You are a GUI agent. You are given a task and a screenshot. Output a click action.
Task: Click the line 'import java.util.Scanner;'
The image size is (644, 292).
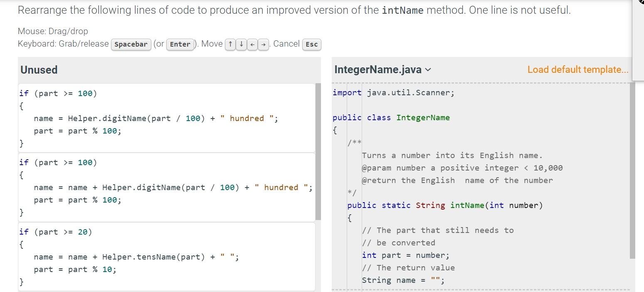point(393,93)
